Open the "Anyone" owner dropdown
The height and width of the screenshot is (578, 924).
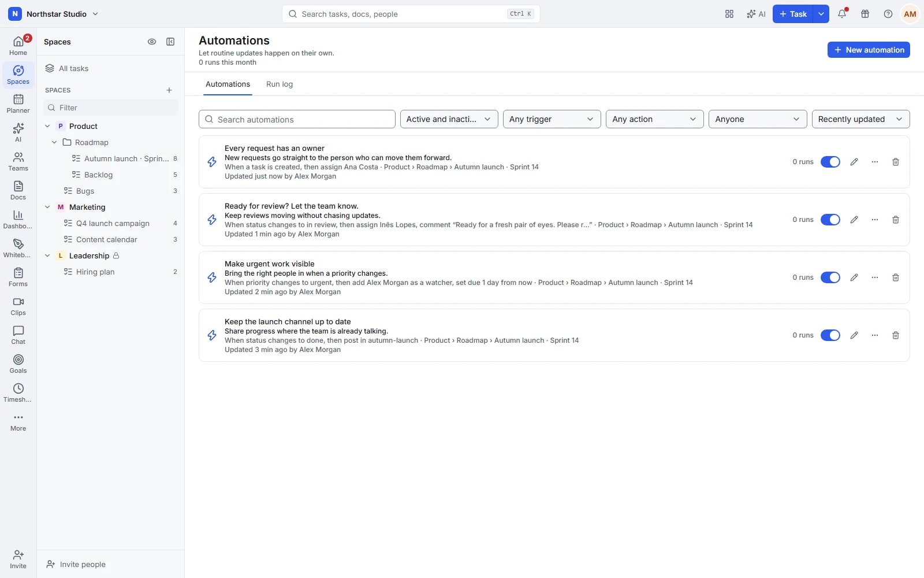(x=758, y=119)
